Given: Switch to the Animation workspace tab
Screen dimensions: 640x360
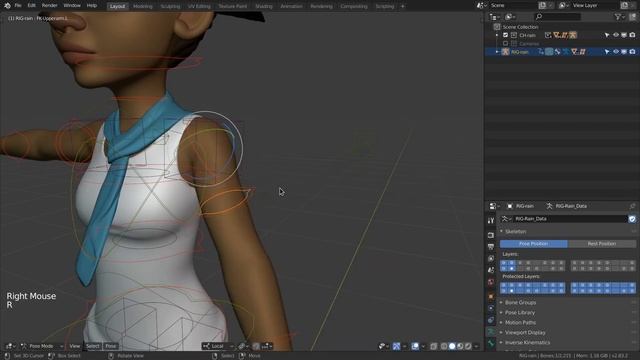Looking at the screenshot, I should [x=291, y=6].
